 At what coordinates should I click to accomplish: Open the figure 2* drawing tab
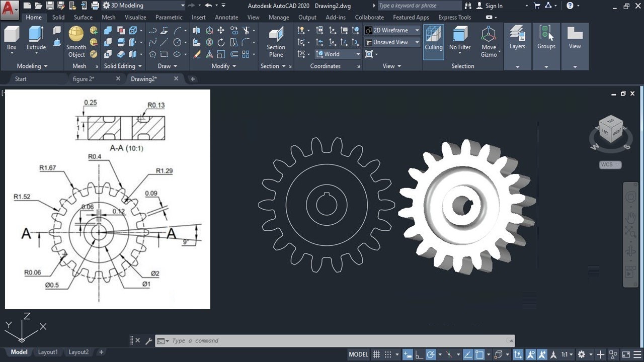(x=84, y=79)
